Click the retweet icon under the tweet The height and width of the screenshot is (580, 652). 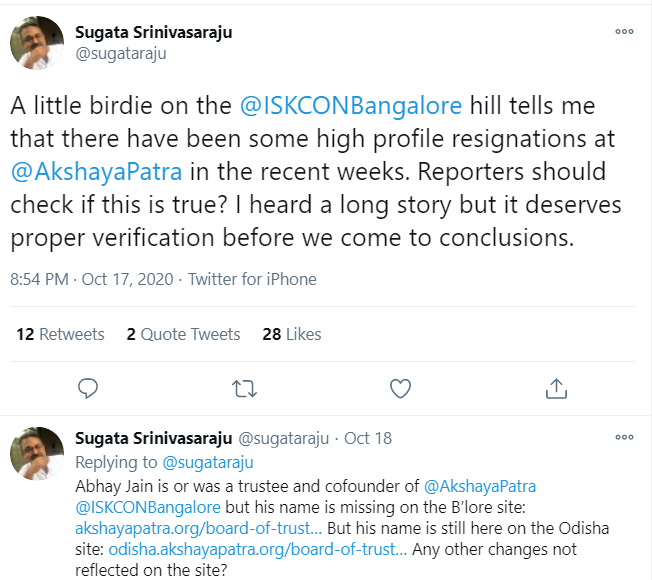[x=244, y=388]
